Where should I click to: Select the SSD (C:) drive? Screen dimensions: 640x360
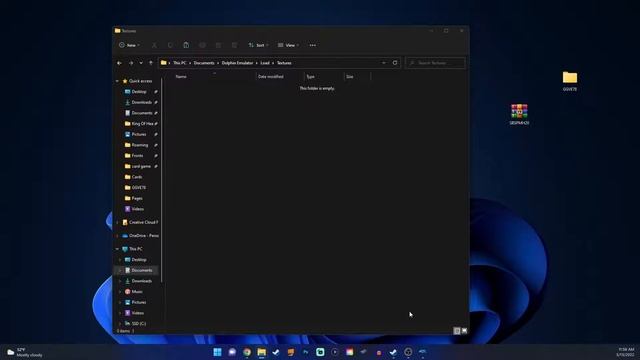coord(138,324)
